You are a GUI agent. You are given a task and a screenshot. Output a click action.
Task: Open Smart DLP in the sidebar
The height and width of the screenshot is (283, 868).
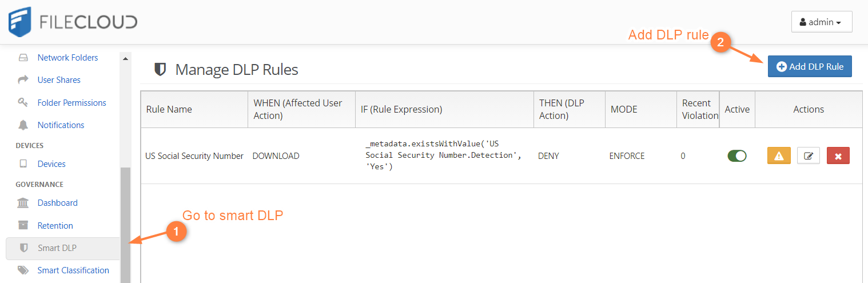pos(57,248)
